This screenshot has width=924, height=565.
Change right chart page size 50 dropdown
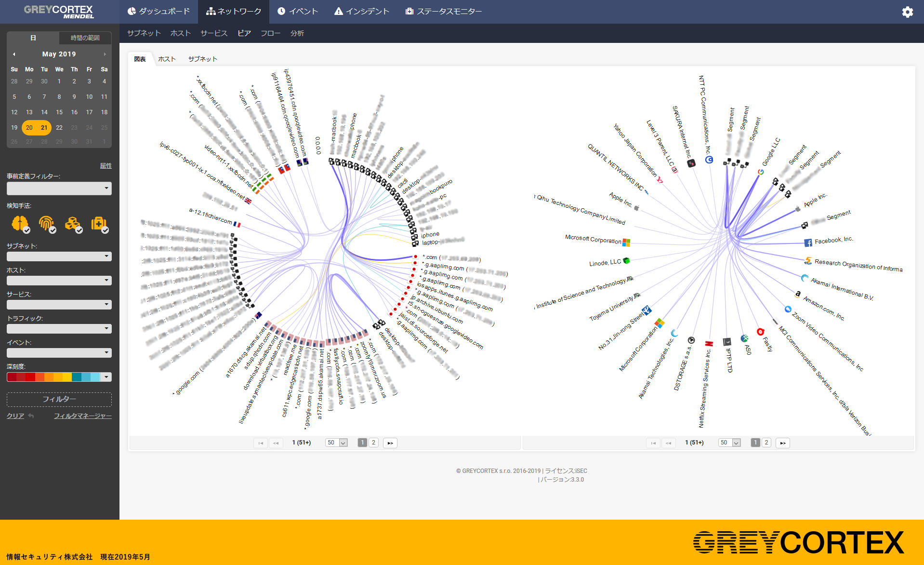pyautogui.click(x=730, y=443)
